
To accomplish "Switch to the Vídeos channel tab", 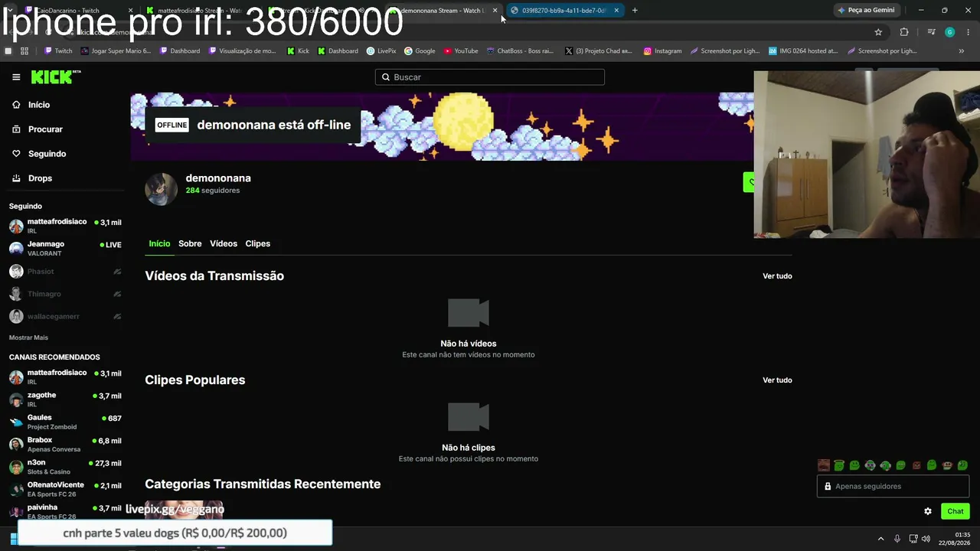I will [x=224, y=243].
